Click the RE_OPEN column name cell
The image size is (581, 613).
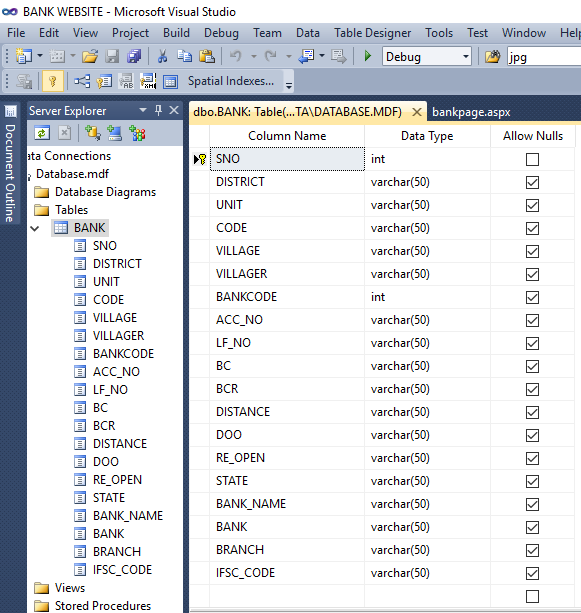287,458
